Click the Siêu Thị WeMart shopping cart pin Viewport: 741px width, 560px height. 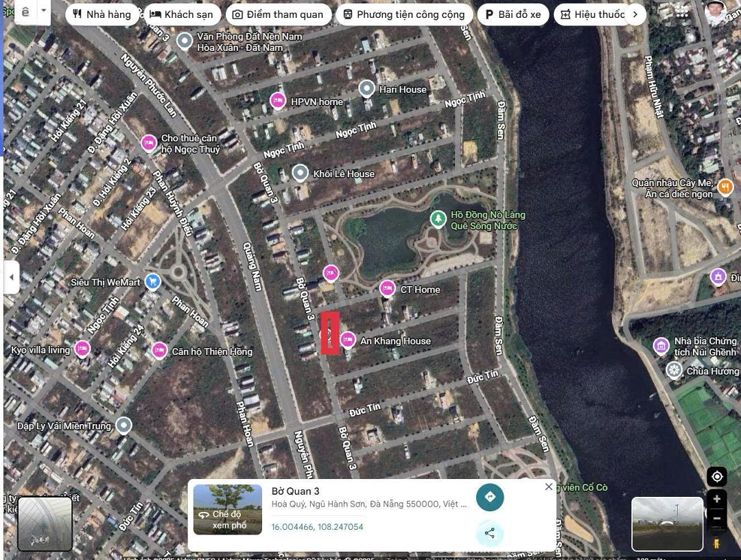pos(153,281)
